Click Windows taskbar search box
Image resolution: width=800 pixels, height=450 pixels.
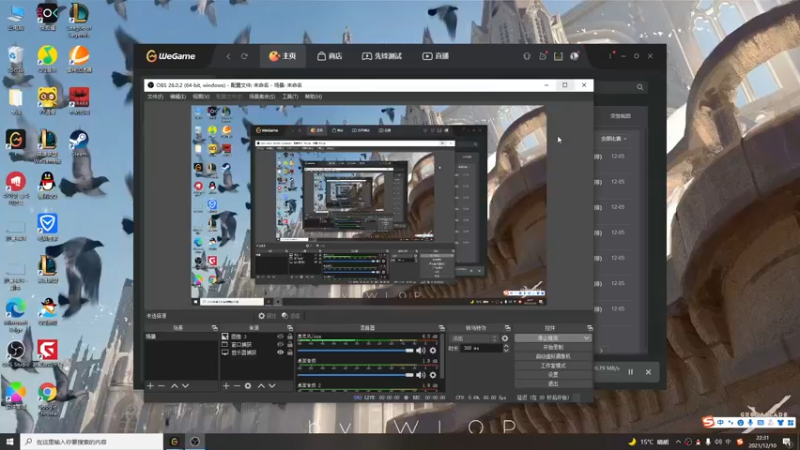click(x=92, y=441)
